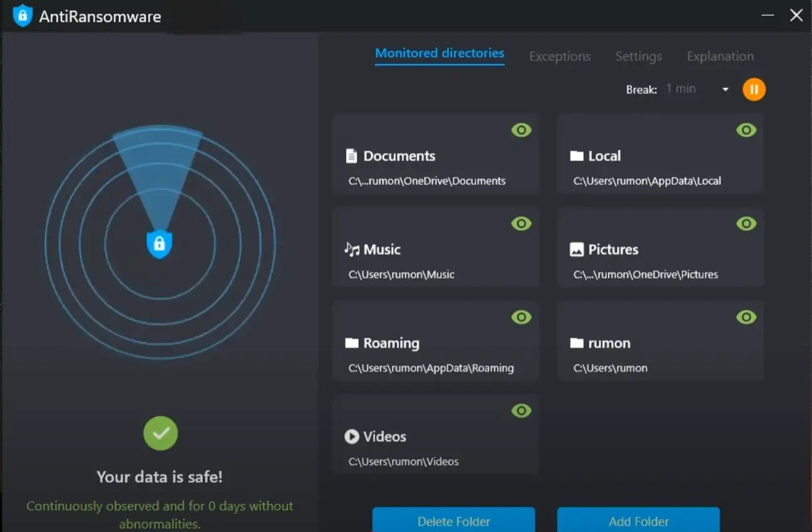Click the Delete Folder button
Screen dimensions: 812x532
pos(453,521)
